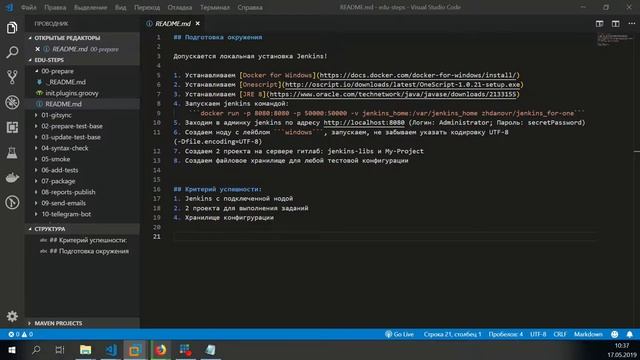
Task: Change file encoding UTF-8 in status bar
Action: pos(538,334)
